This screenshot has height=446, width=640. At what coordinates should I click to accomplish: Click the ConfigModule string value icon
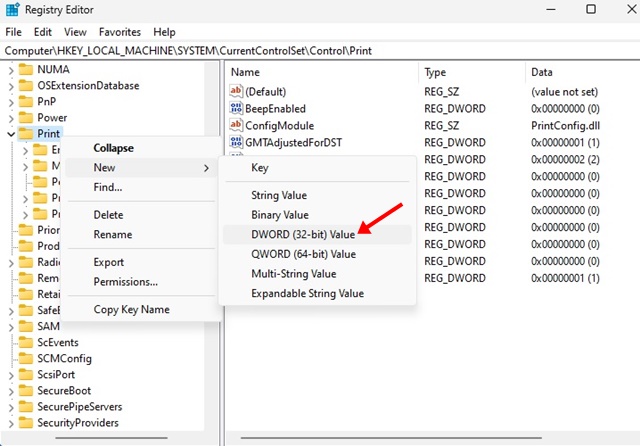pos(236,125)
